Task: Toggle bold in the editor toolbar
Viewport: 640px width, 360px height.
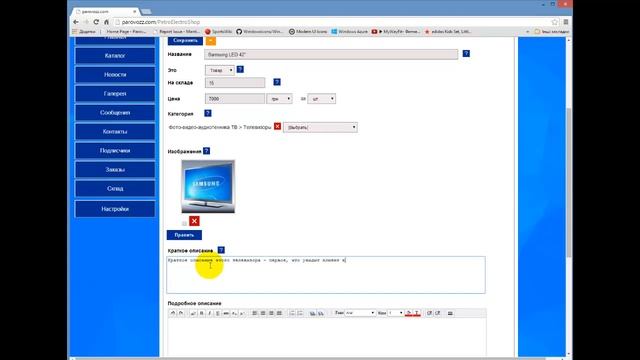Action: click(x=202, y=313)
